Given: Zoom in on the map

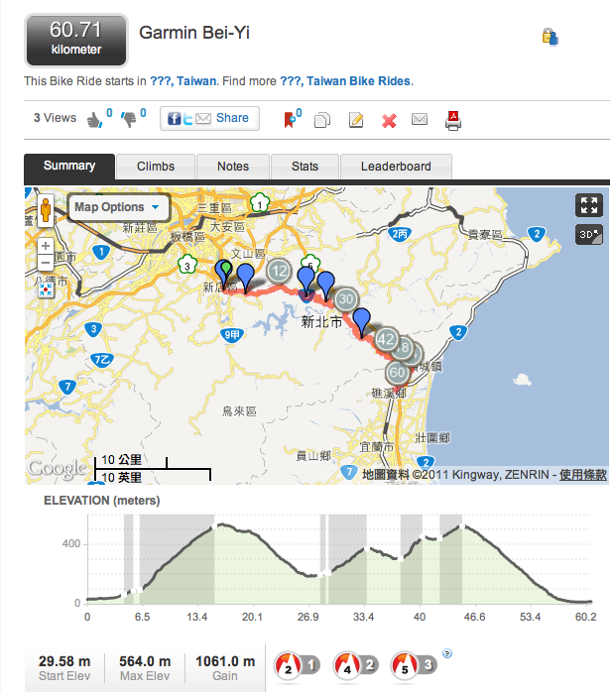Looking at the screenshot, I should 45,246.
